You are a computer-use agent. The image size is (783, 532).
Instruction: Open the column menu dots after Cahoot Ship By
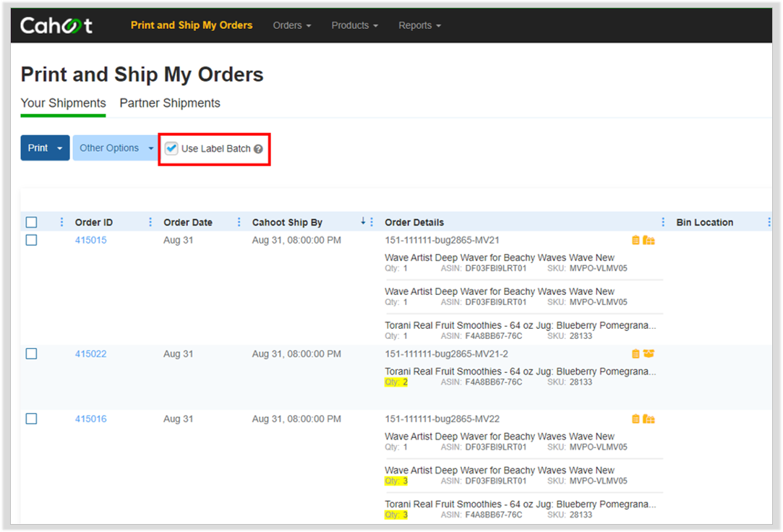[372, 222]
